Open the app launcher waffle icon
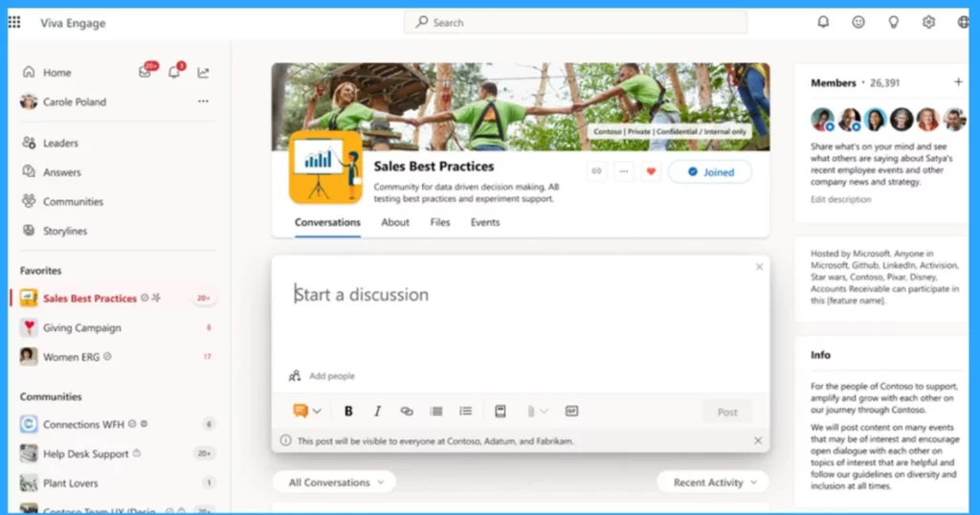This screenshot has height=515, width=980. point(14,23)
